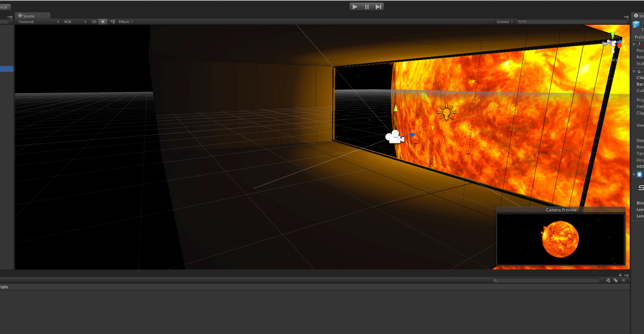
Task: Expand the Effects dropdown arrow
Action: (133, 22)
